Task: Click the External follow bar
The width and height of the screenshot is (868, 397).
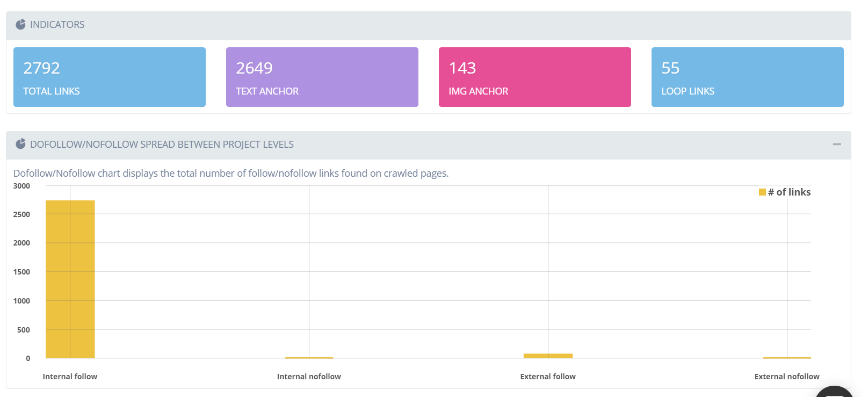Action: point(548,356)
